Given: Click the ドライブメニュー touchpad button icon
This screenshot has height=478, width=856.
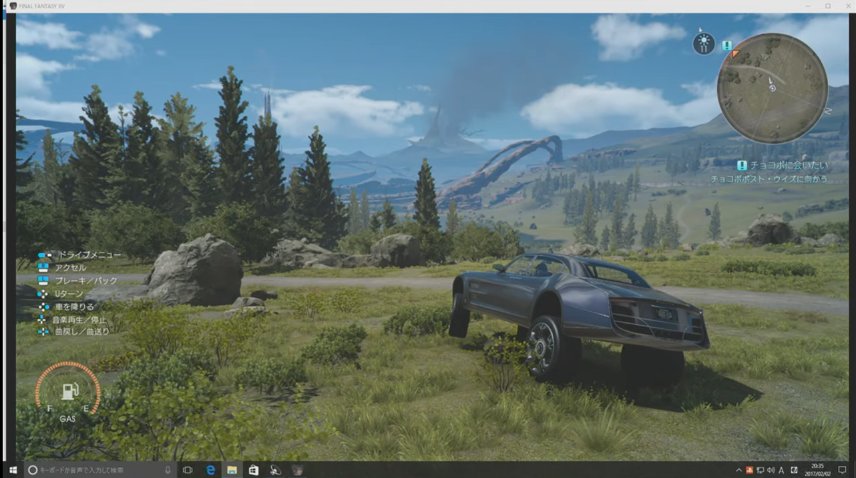Looking at the screenshot, I should pyautogui.click(x=44, y=255).
